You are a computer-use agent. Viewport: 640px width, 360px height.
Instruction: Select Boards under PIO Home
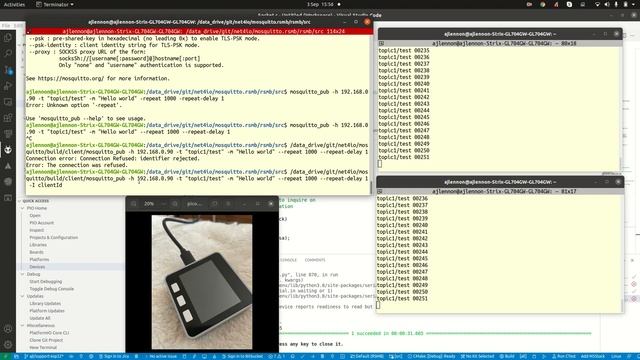pos(36,252)
